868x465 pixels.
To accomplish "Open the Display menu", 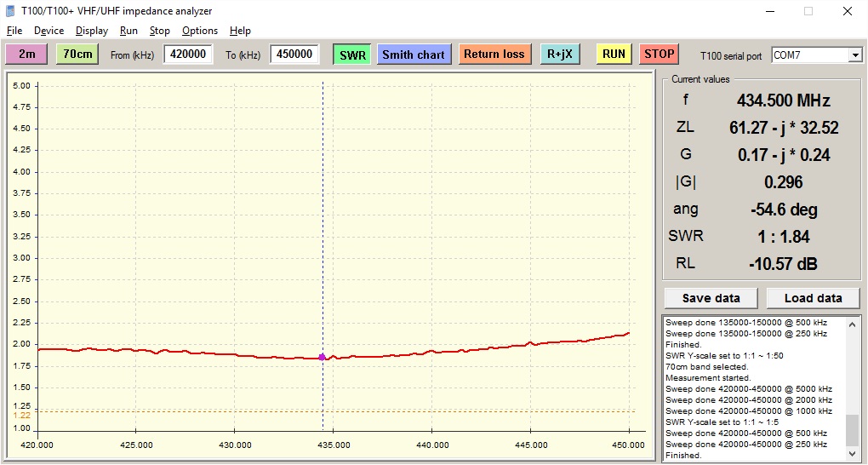I will [x=92, y=31].
